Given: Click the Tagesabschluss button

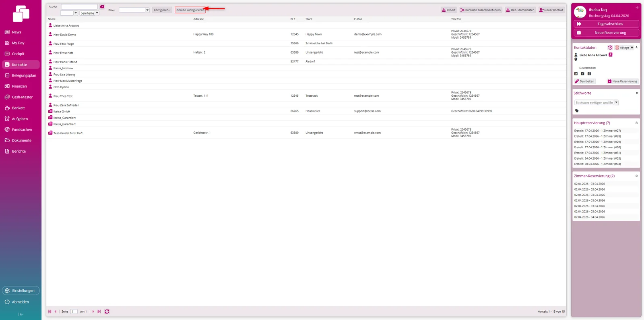Looking at the screenshot, I should tap(606, 24).
